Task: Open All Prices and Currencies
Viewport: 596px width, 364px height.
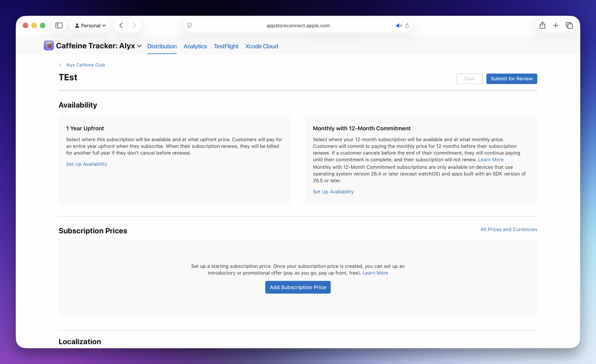Action: coord(509,229)
